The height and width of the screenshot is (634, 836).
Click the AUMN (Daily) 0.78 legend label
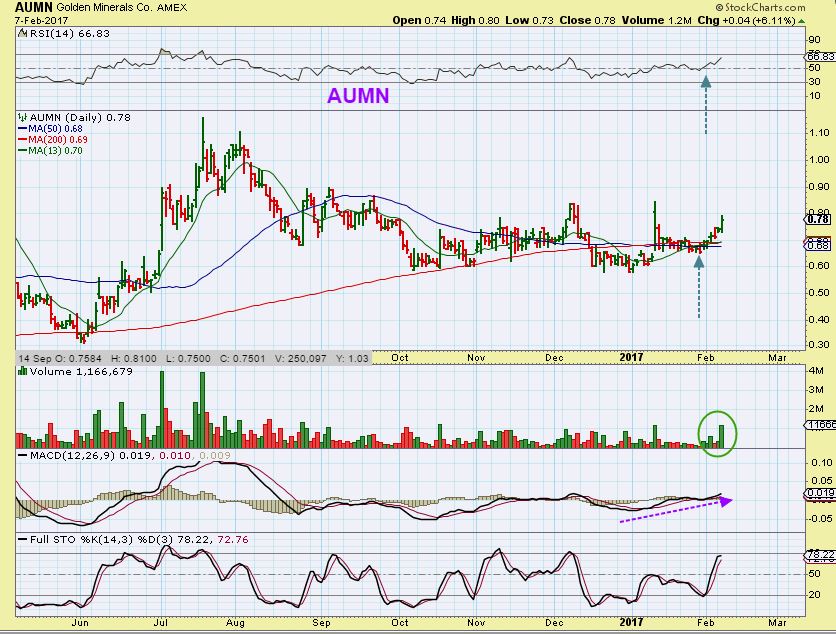(80, 117)
